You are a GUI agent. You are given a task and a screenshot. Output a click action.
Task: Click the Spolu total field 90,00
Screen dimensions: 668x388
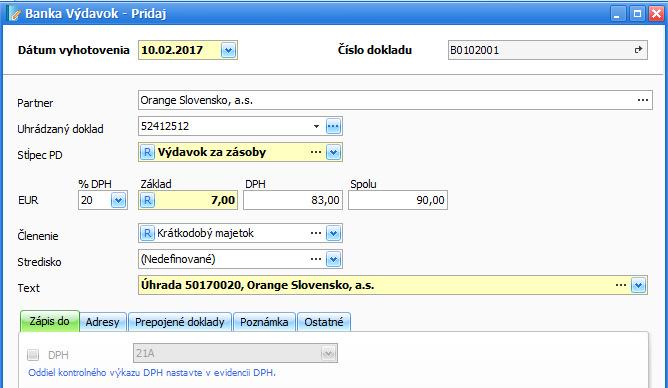coord(398,200)
